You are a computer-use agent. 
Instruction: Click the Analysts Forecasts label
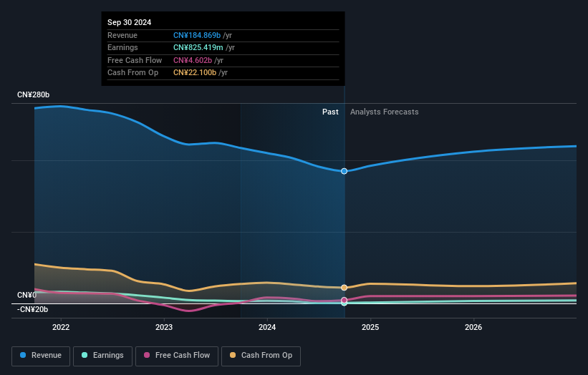(x=385, y=112)
